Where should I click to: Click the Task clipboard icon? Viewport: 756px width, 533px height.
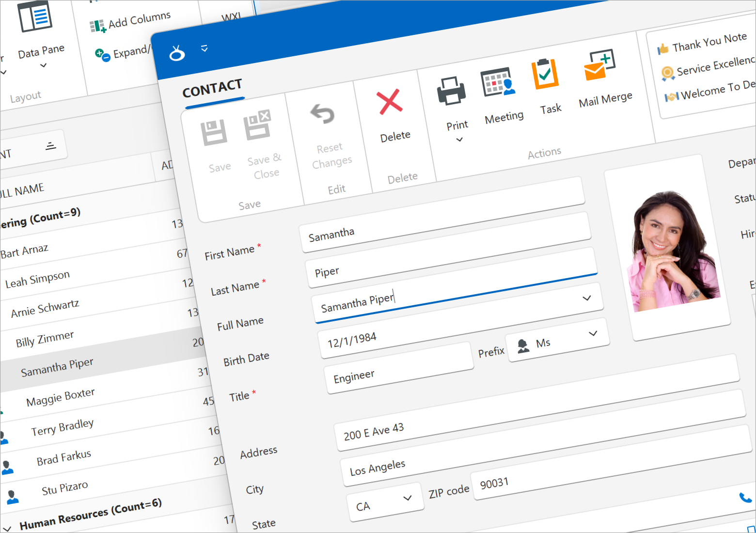click(x=545, y=74)
